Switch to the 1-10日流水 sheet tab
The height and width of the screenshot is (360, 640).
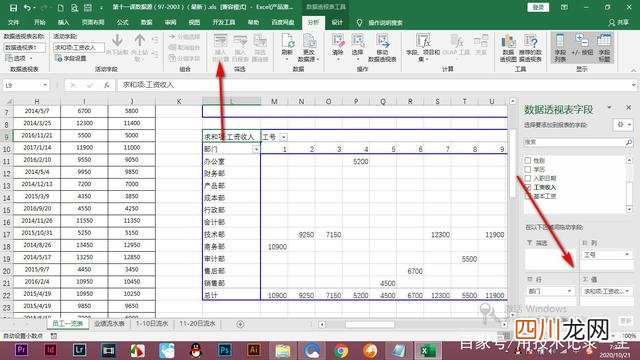pyautogui.click(x=152, y=324)
